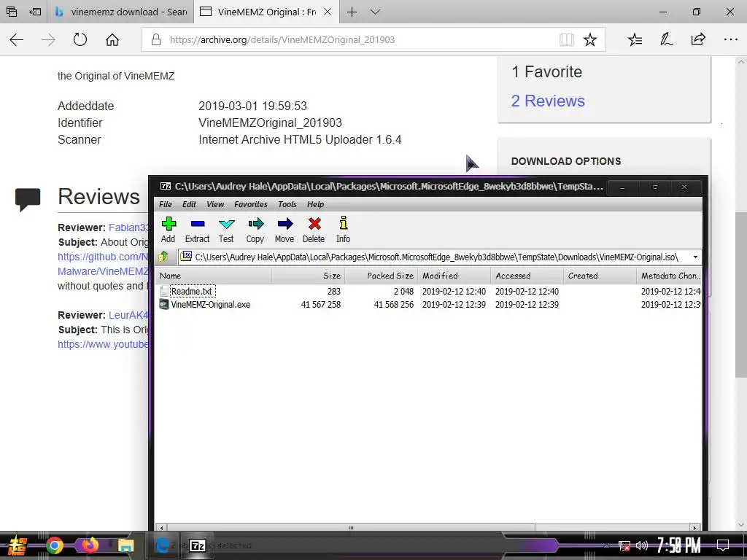Screen dimensions: 747x560
Task: Click the Add button in 7-Zip toolbar
Action: click(169, 230)
